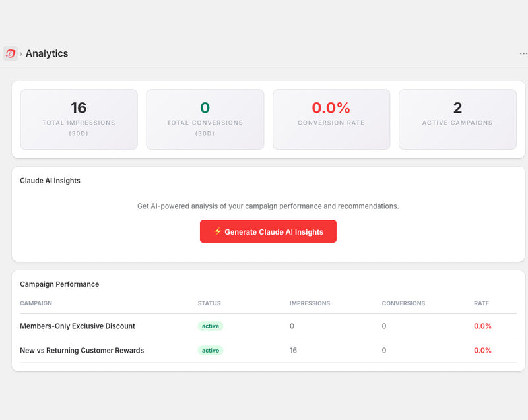Click the CAMPAIGN column header

tap(36, 303)
